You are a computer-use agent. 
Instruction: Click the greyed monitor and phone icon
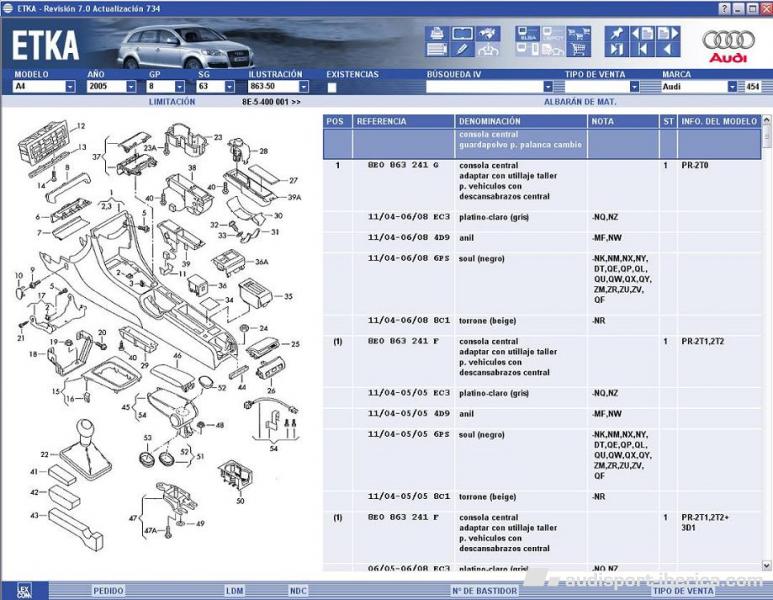pos(527,49)
